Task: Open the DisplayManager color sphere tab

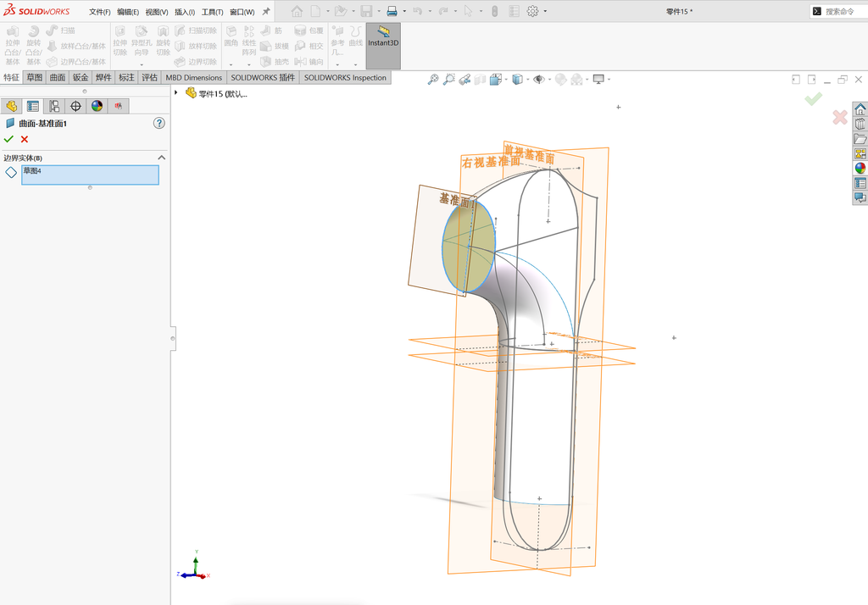Action: (97, 106)
